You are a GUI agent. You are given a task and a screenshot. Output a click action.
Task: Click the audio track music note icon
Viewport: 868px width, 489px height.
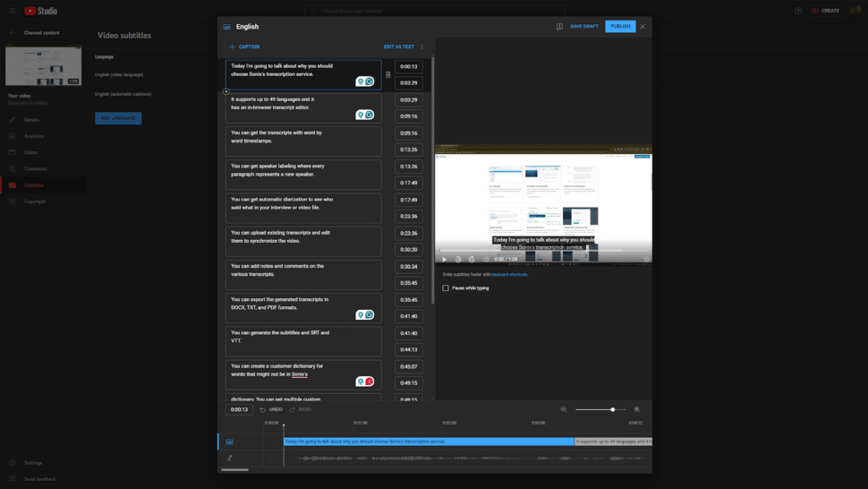[229, 459]
